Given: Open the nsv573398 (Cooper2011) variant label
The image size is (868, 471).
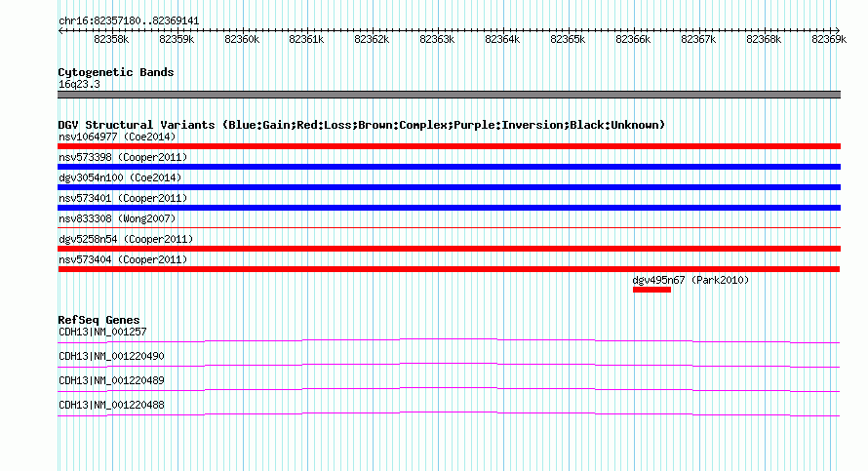Looking at the screenshot, I should click(x=123, y=157).
